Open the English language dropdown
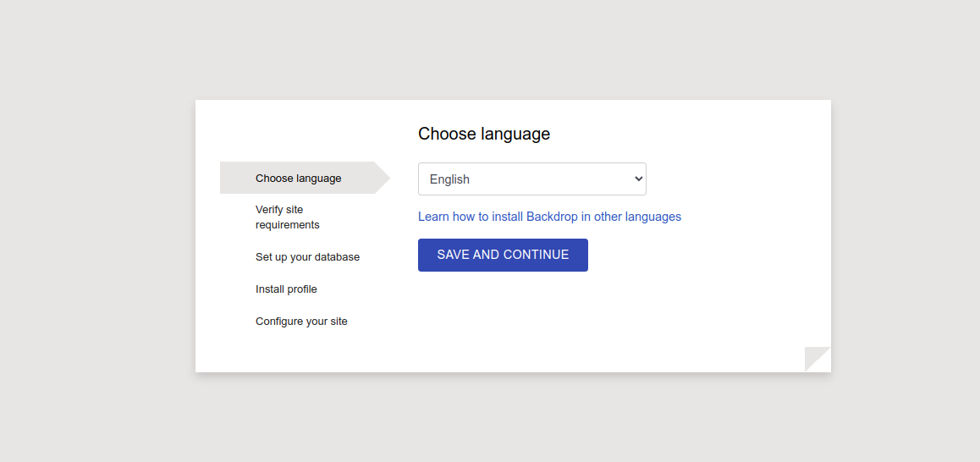Screen dimensions: 980x462 pyautogui.click(x=531, y=179)
